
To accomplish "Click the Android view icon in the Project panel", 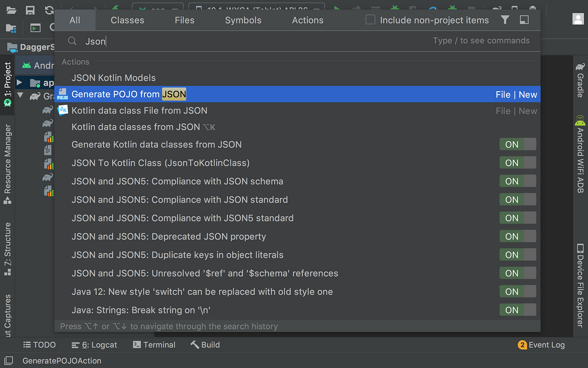I will point(26,65).
